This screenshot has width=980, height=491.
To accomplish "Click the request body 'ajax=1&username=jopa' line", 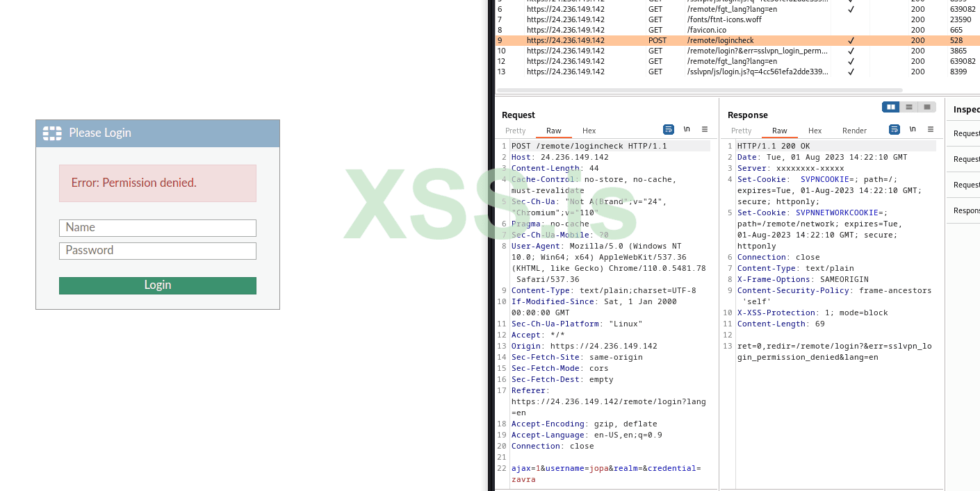I will coord(606,468).
